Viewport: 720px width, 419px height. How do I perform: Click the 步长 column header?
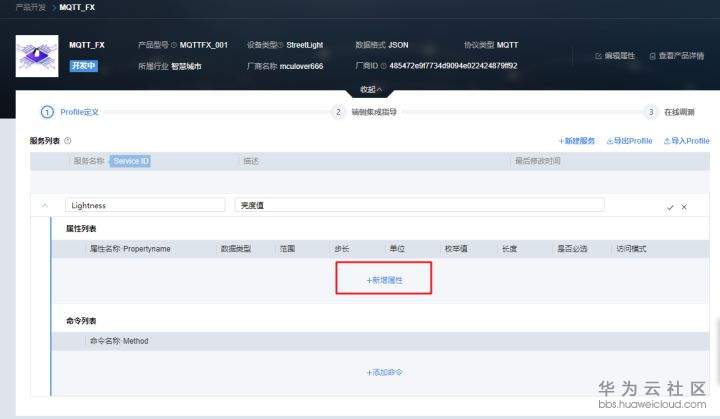(342, 249)
